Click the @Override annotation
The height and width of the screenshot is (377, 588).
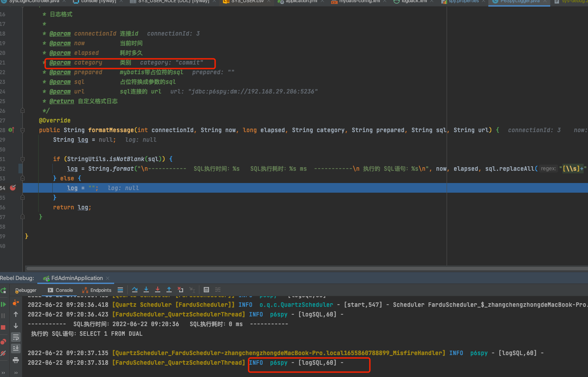coord(54,120)
